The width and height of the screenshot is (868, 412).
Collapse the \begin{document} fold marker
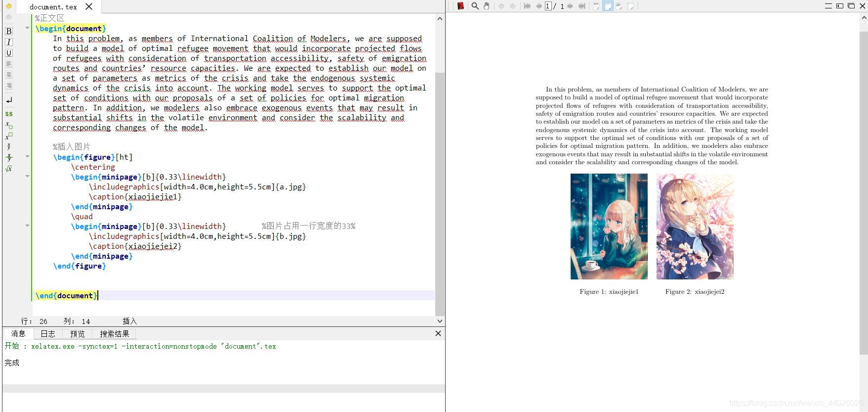coord(28,28)
